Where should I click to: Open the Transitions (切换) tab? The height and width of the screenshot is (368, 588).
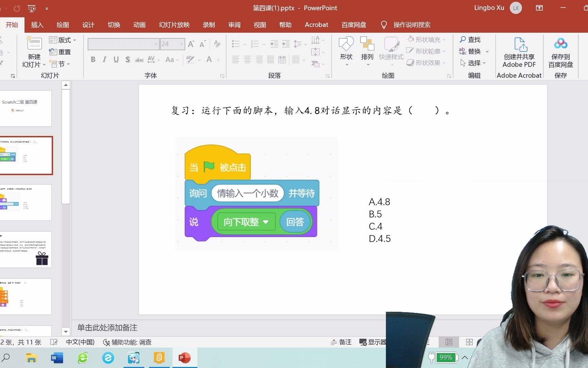coord(114,25)
